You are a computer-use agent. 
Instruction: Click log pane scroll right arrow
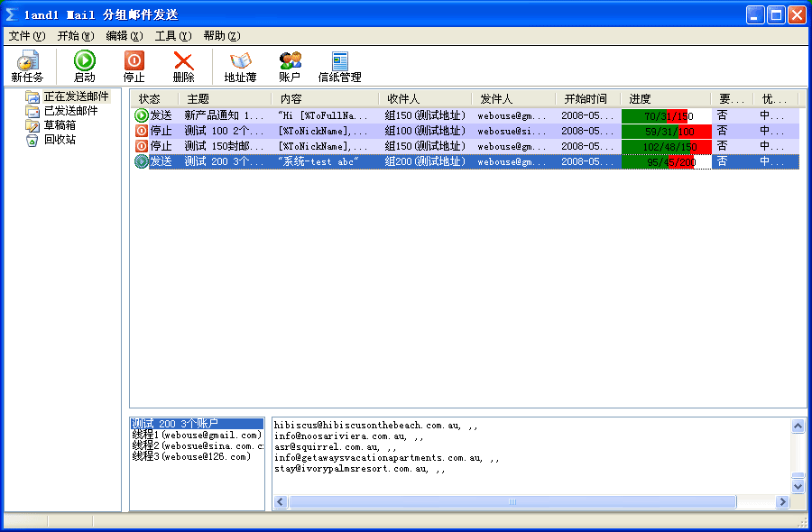pos(782,501)
